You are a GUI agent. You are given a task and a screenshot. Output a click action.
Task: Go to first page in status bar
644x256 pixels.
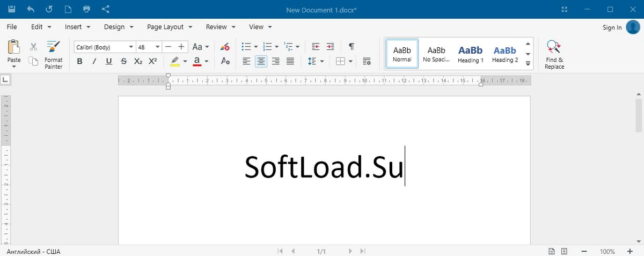[x=280, y=251]
